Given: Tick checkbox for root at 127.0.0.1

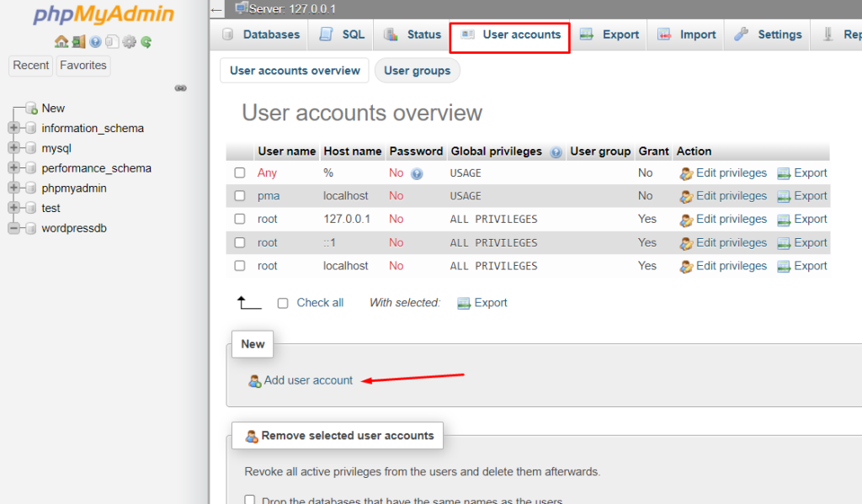Looking at the screenshot, I should (x=240, y=219).
